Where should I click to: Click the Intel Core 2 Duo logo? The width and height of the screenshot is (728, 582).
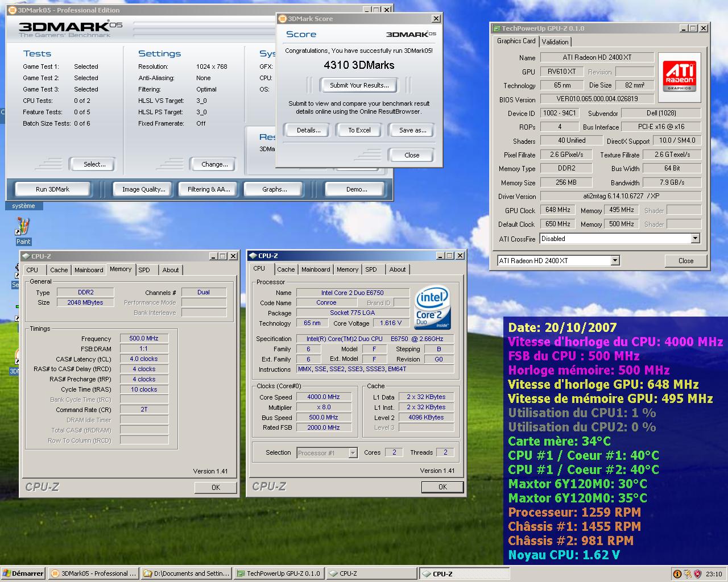point(432,308)
